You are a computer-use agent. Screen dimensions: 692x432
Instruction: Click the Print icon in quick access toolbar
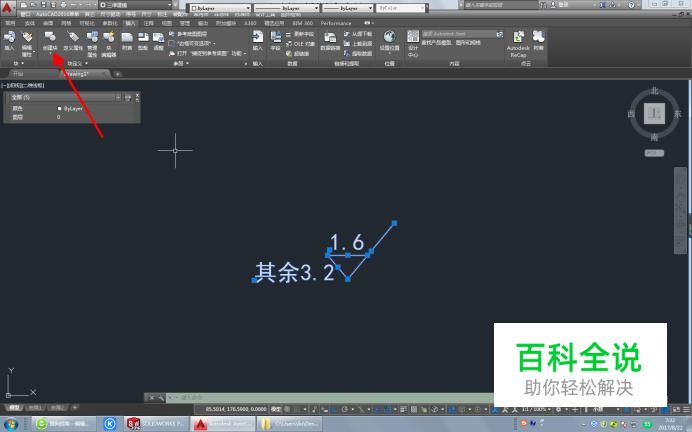pyautogui.click(x=63, y=5)
